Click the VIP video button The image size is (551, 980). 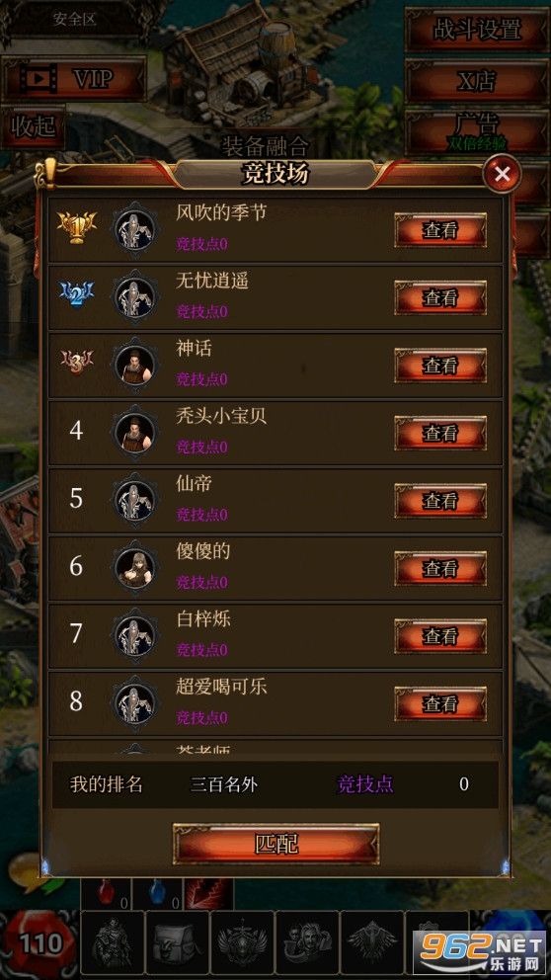coord(74,79)
